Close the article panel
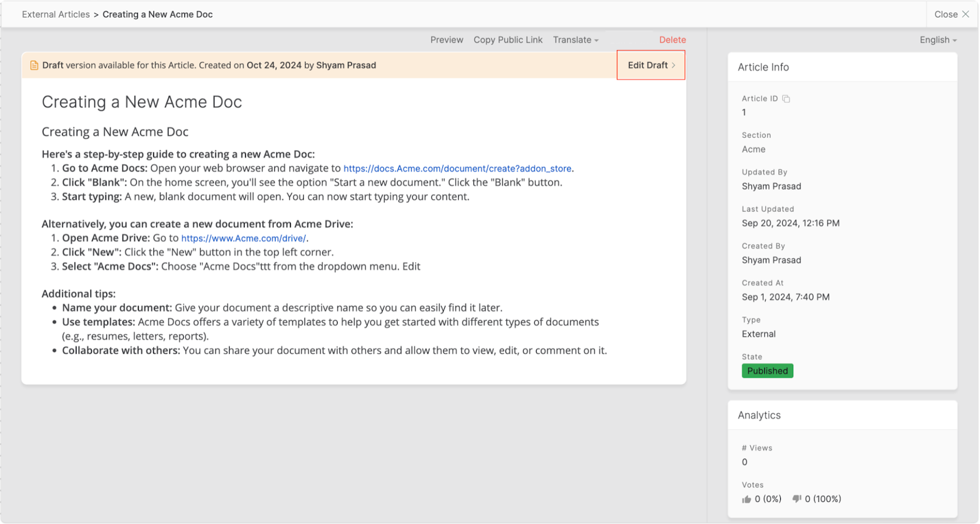Viewport: 980px width, 524px height. coord(952,14)
